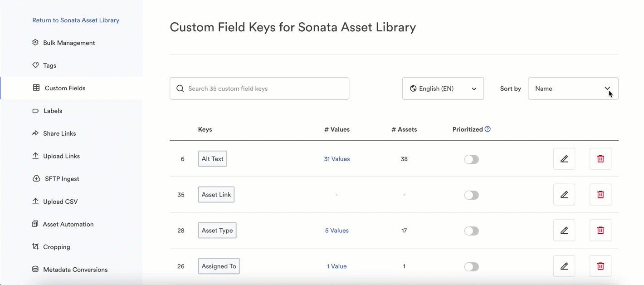Click the Bulk Management gear icon in sidebar

coord(35,42)
